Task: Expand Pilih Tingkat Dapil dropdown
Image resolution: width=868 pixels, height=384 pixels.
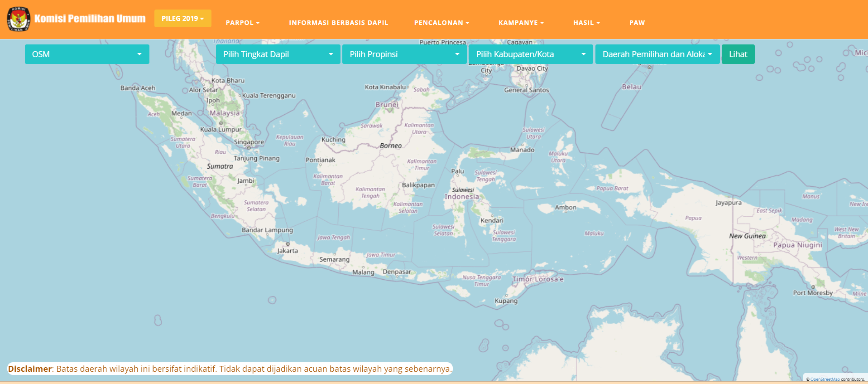Action: 278,54
